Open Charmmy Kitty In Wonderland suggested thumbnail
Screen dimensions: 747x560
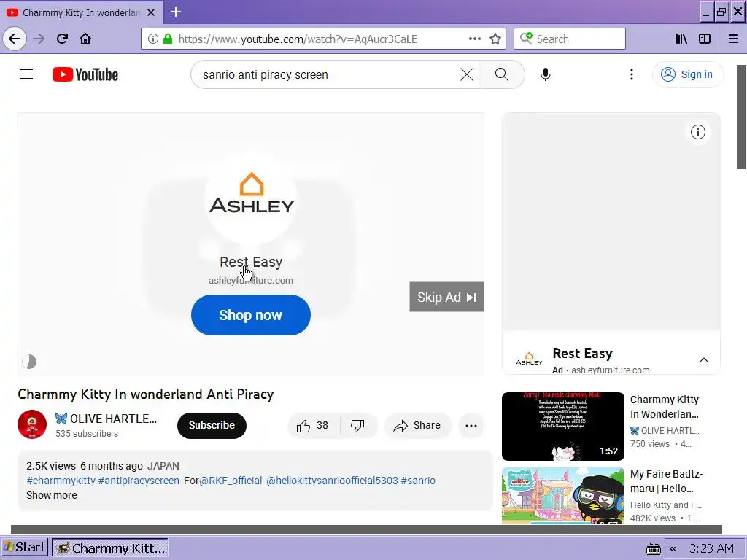(x=562, y=426)
